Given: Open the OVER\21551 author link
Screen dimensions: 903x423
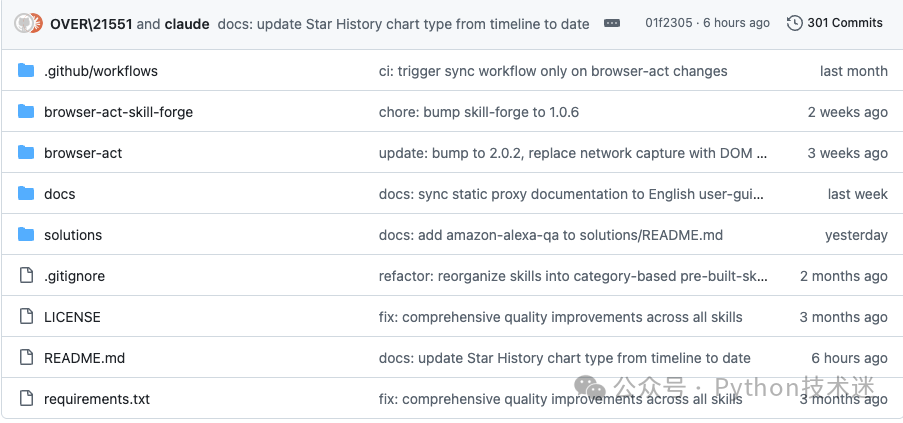Looking at the screenshot, I should point(91,24).
